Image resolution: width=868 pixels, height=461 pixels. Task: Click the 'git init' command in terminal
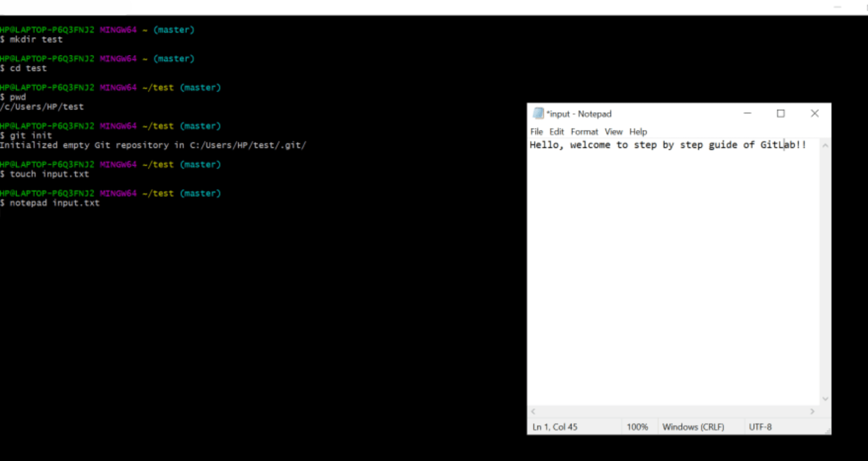(x=31, y=135)
